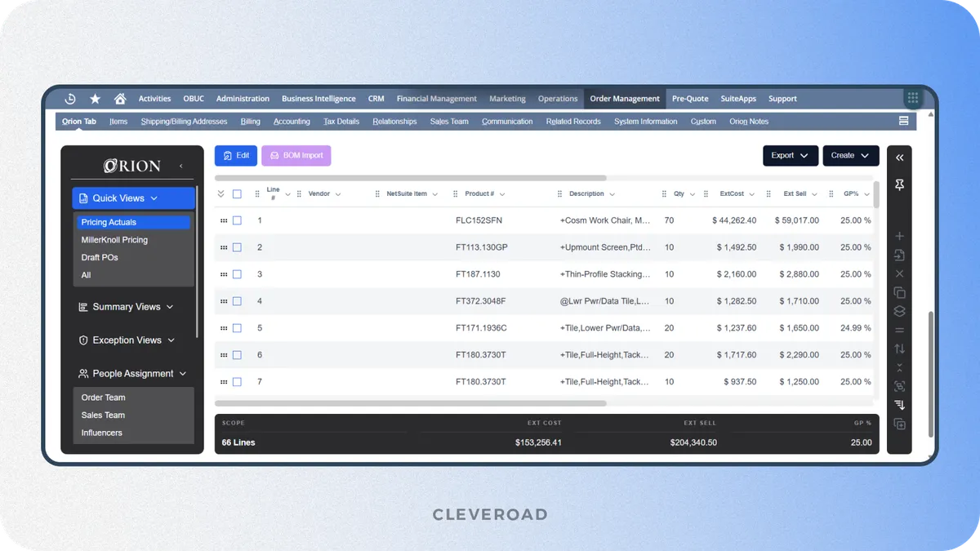The image size is (980, 551).
Task: Click the add (+) icon on right toolbar
Action: click(x=899, y=235)
